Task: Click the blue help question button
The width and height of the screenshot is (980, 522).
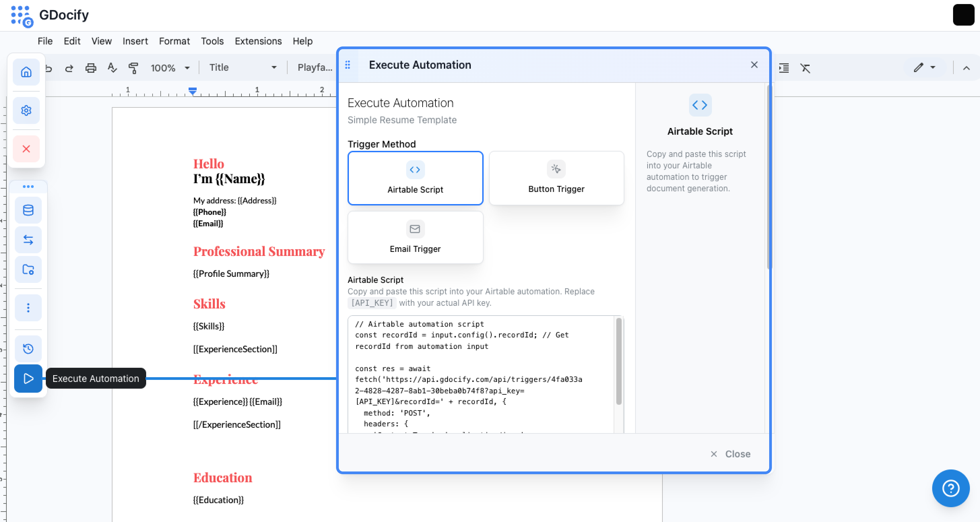Action: point(950,488)
